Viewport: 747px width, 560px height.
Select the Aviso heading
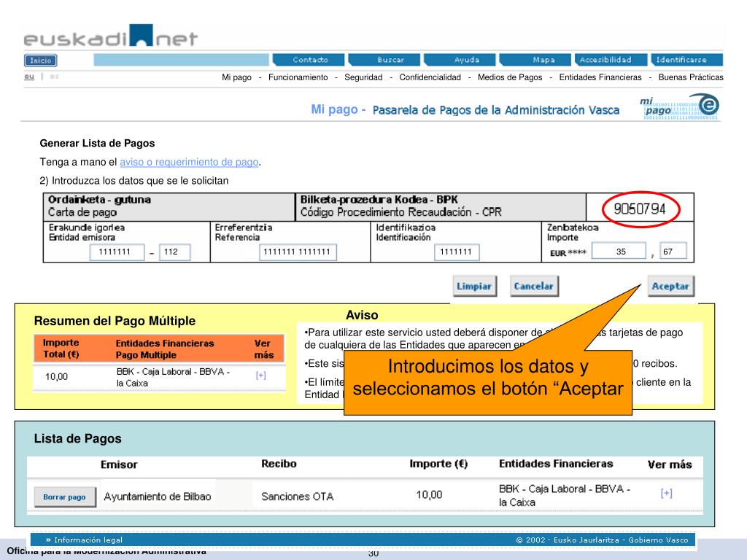(362, 315)
